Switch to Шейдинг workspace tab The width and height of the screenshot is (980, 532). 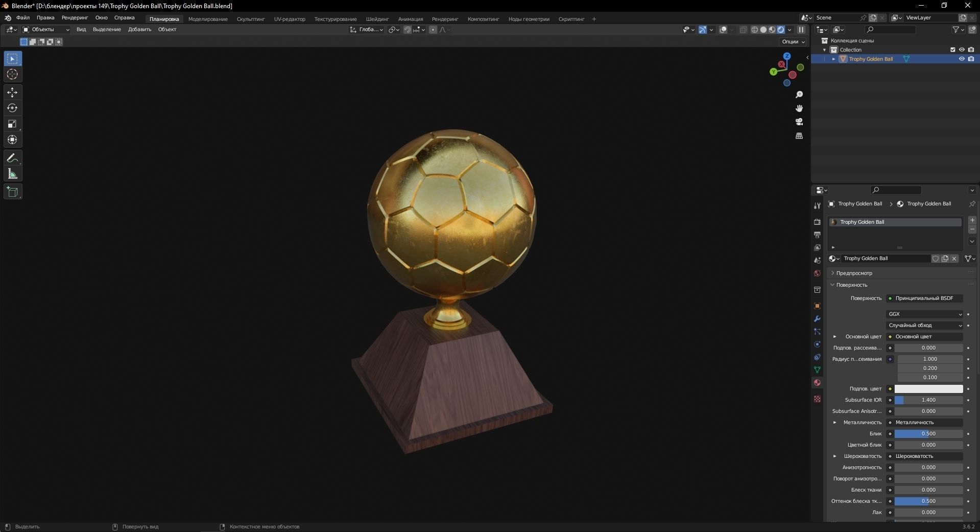pyautogui.click(x=377, y=19)
